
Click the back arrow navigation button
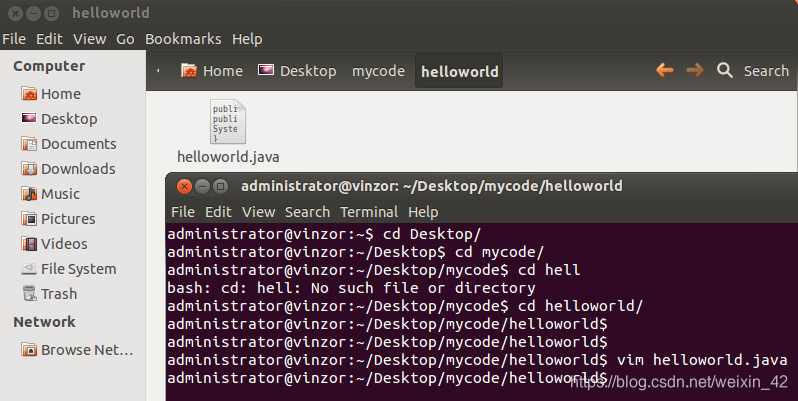[665, 70]
